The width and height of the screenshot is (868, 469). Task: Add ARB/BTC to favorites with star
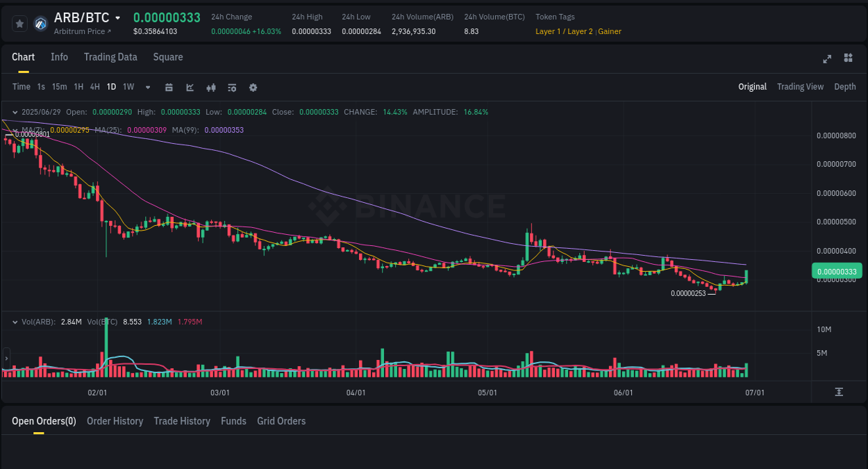pyautogui.click(x=20, y=24)
